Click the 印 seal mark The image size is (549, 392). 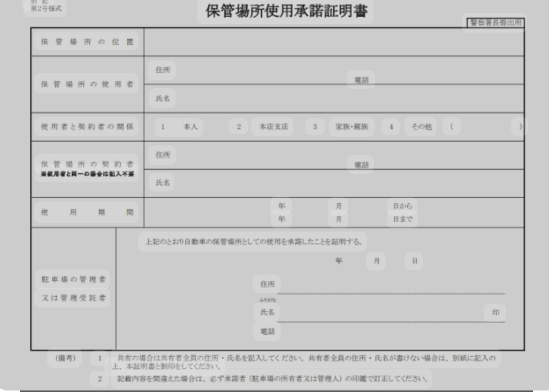pos(495,313)
